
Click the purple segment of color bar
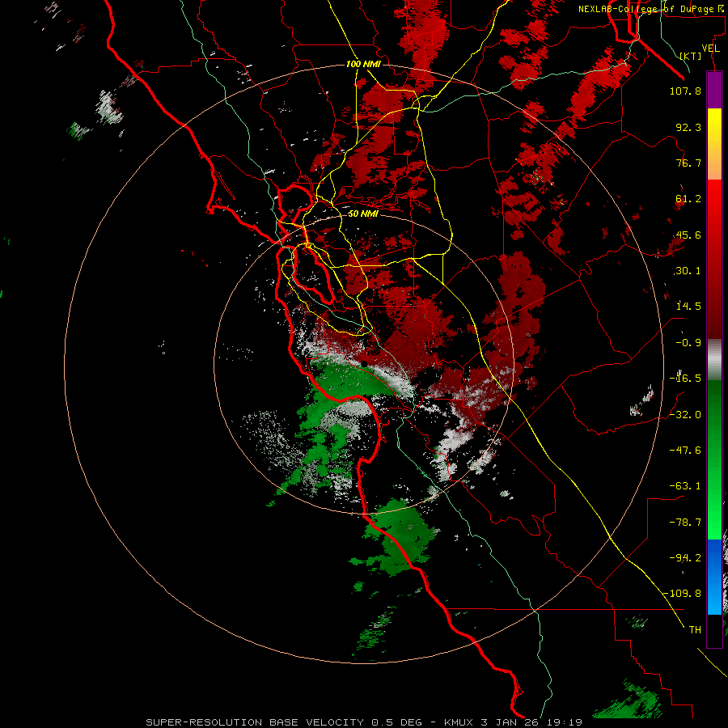tap(714, 90)
